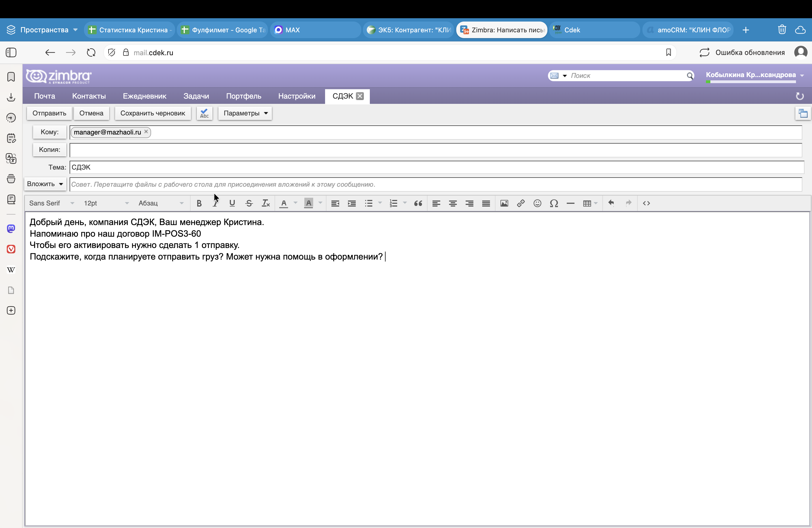This screenshot has width=812, height=528.
Task: Open the emoticon picker icon
Action: [x=537, y=203]
